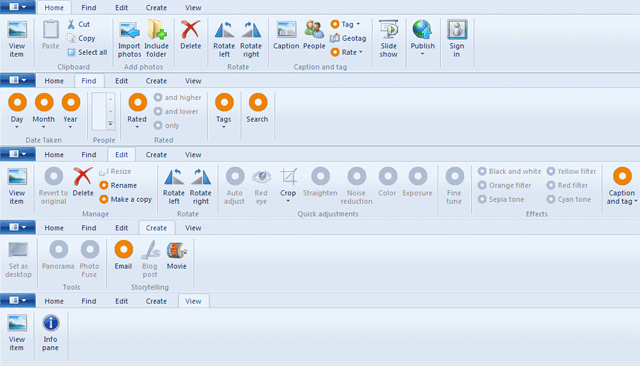Click the Exposure adjustment button

point(418,182)
